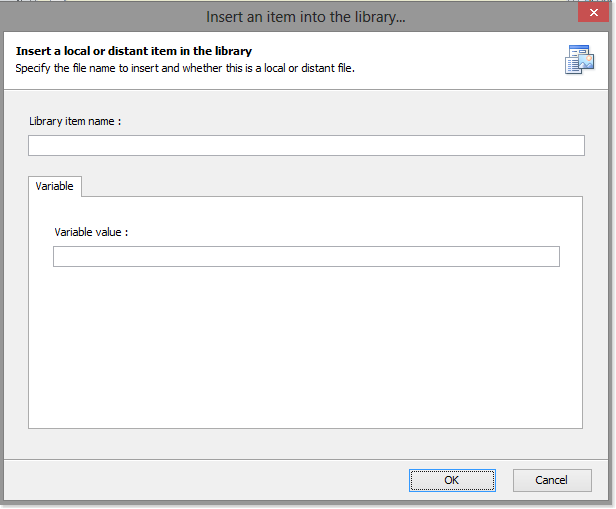
Task: Close the Insert an item dialog
Action: [594, 13]
